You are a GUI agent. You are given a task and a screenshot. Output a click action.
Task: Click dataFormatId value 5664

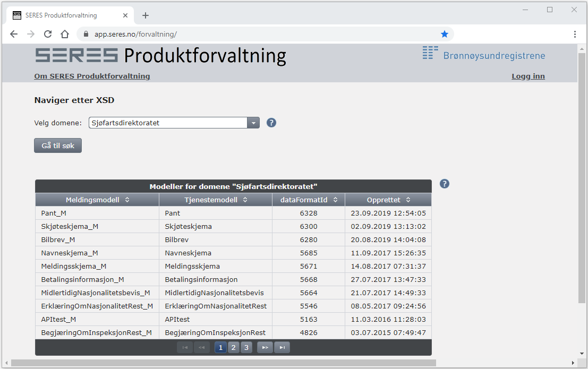309,293
